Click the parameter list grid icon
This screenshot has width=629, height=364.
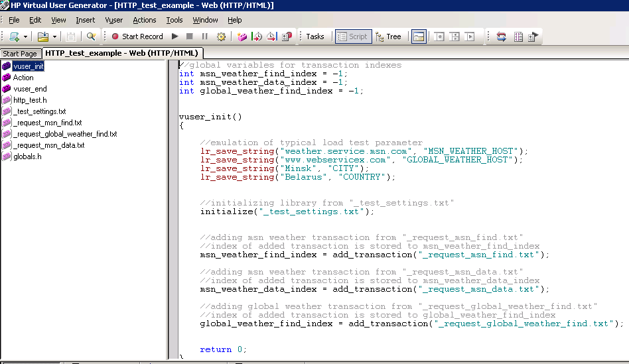[x=518, y=36]
